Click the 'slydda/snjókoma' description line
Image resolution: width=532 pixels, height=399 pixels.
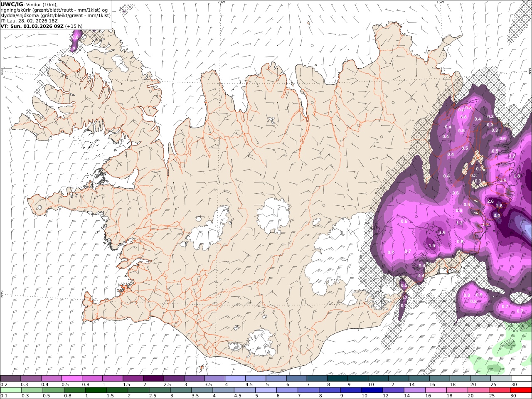(x=56, y=15)
